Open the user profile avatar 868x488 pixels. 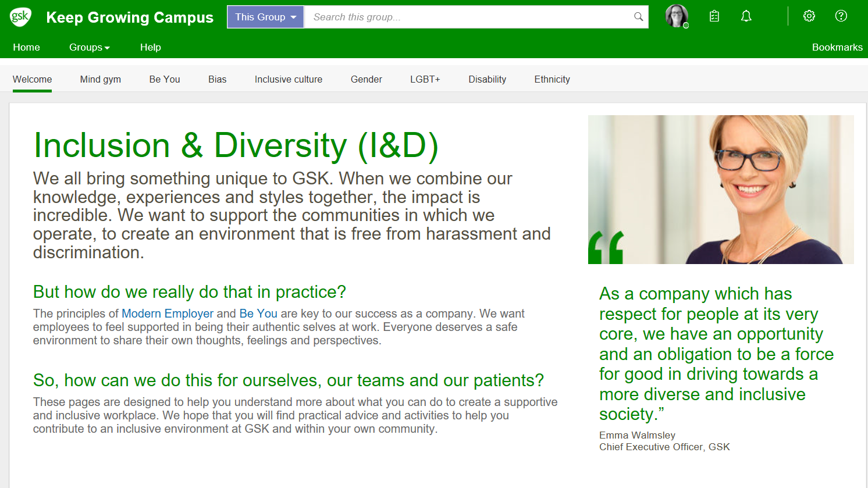click(677, 16)
